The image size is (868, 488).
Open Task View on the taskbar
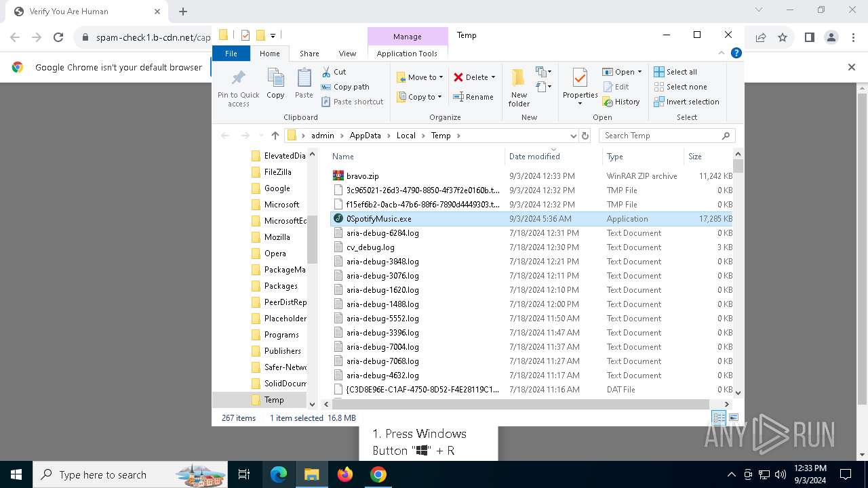(x=244, y=474)
